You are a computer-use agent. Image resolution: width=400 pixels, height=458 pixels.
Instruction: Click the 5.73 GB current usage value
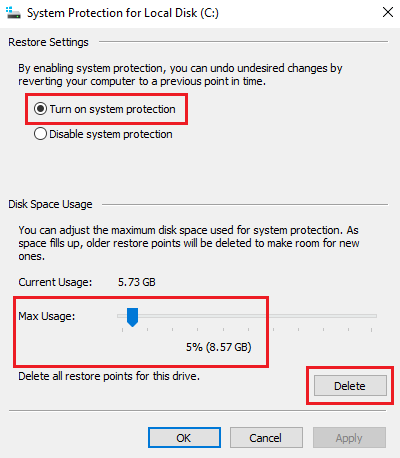click(x=137, y=282)
